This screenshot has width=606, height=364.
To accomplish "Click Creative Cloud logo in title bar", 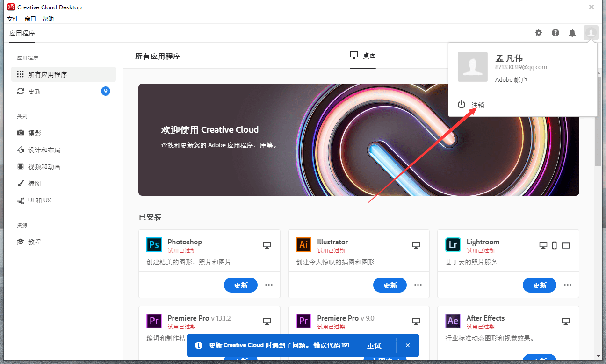I will [x=11, y=7].
